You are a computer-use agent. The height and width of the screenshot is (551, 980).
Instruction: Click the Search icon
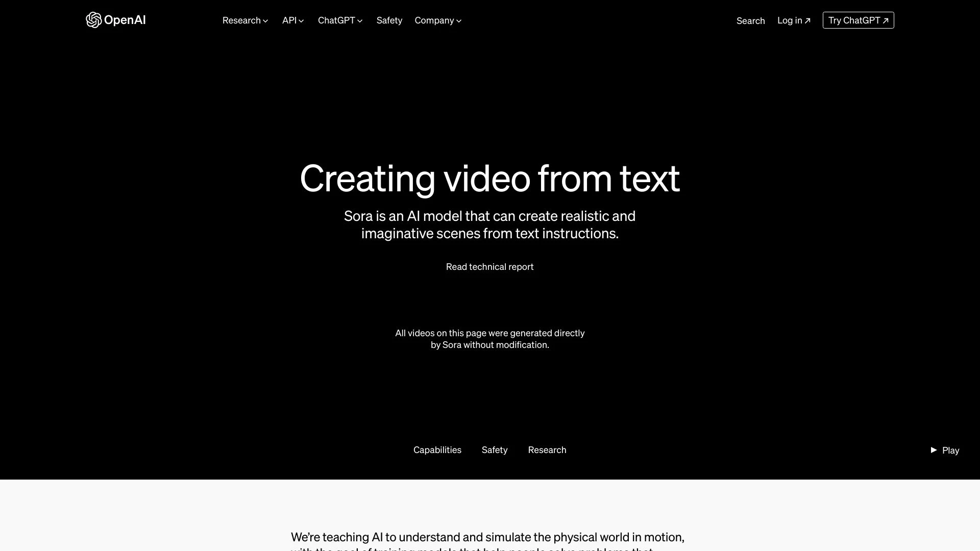(x=750, y=20)
